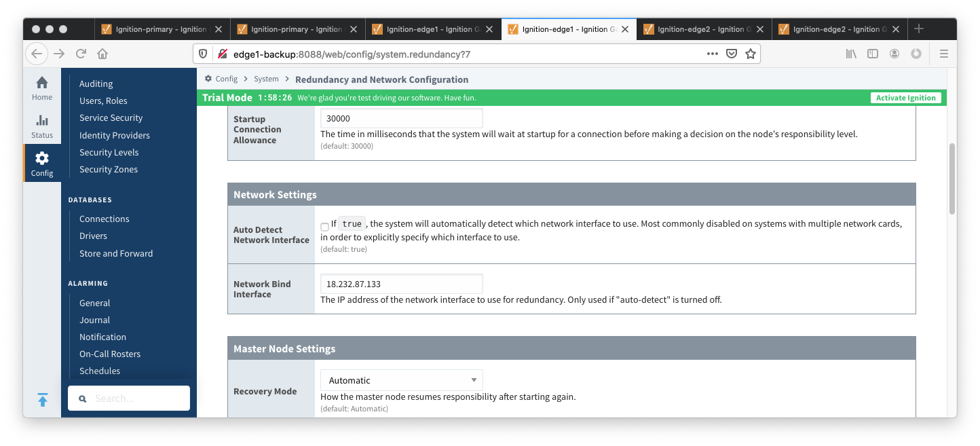Screen dimensions: 980x446
Task: Open a new browser tab
Action: coord(919,29)
